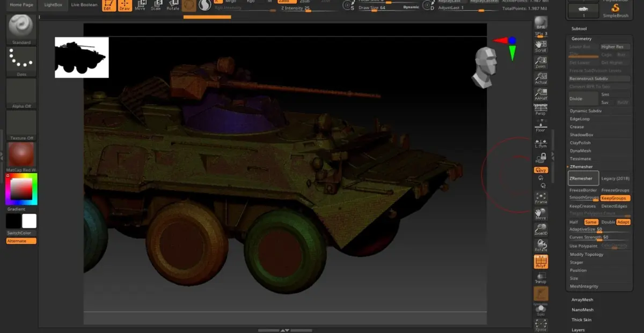
Task: Select Move mode in top toolbar
Action: [x=140, y=5]
